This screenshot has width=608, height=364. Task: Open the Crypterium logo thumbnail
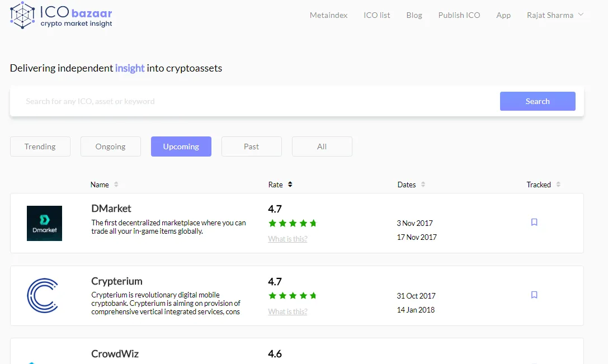pos(43,295)
